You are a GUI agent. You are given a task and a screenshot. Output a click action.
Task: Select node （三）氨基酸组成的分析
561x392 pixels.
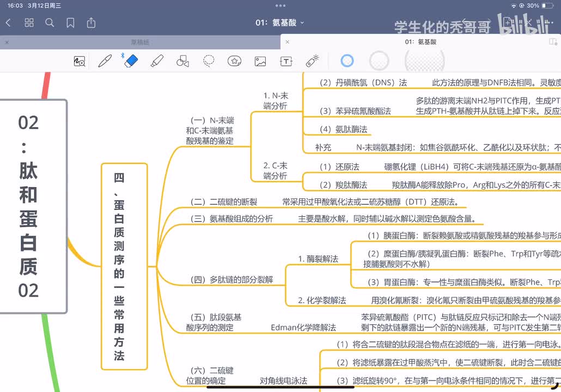[x=231, y=219]
